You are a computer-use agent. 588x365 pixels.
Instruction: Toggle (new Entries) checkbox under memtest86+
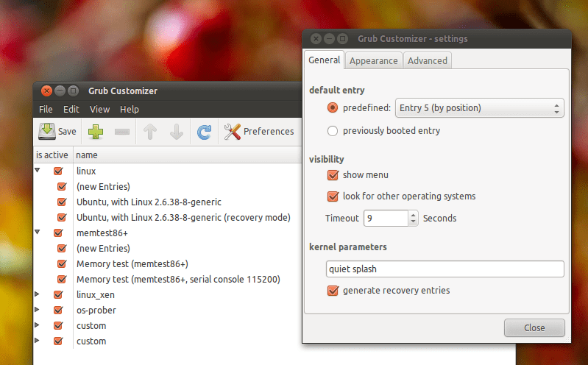pyautogui.click(x=62, y=248)
